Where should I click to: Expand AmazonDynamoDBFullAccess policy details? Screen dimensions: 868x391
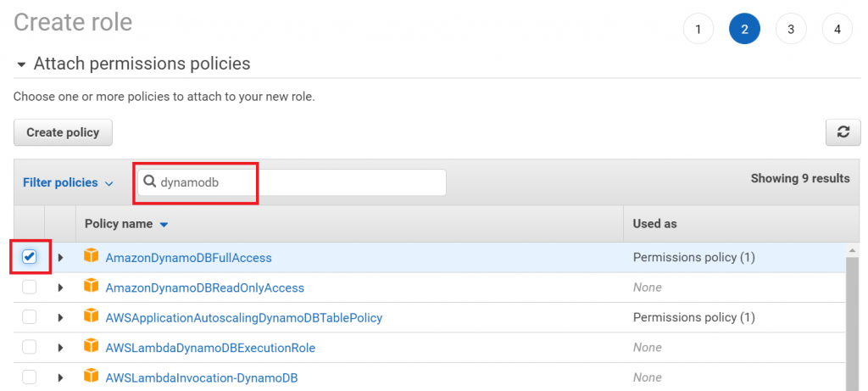(x=61, y=258)
